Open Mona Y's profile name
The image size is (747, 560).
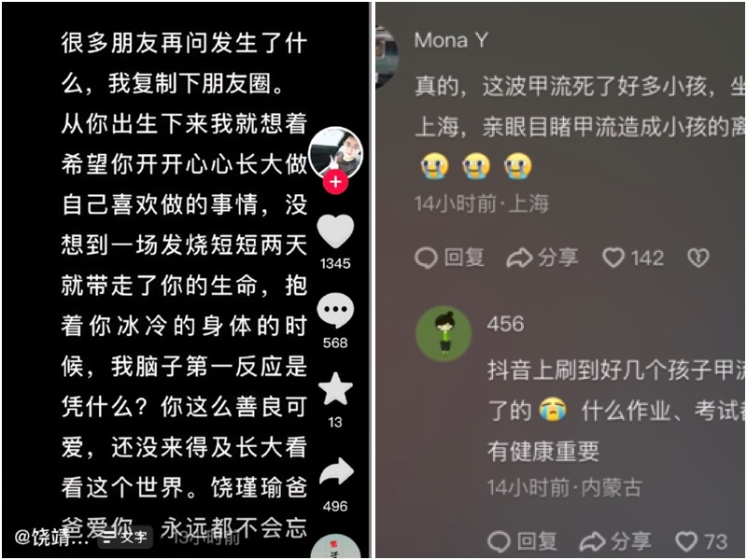pos(451,40)
